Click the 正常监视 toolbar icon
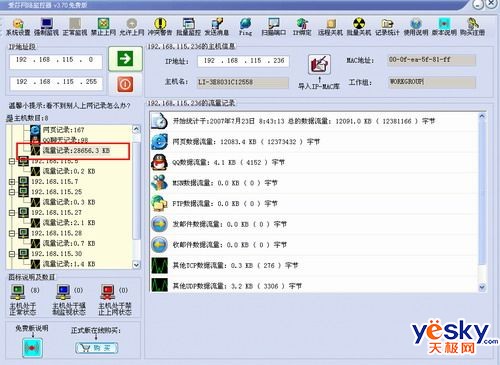This screenshot has height=365, width=500. [75, 27]
